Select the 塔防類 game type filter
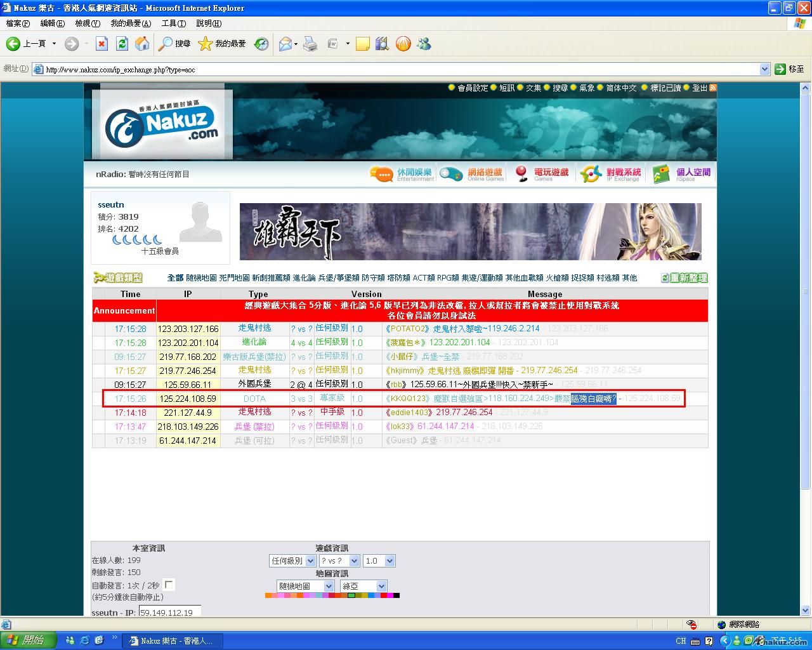Image resolution: width=812 pixels, height=650 pixels. 399,278
